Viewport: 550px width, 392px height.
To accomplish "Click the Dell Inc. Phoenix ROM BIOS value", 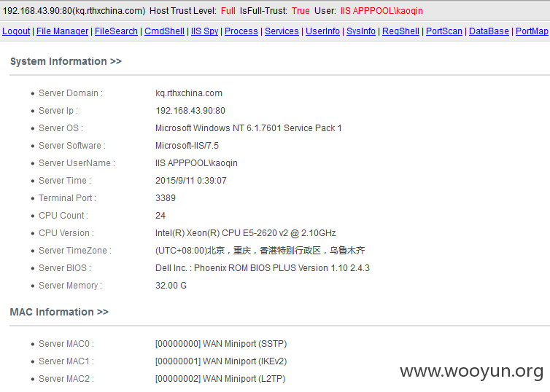I will point(263,268).
